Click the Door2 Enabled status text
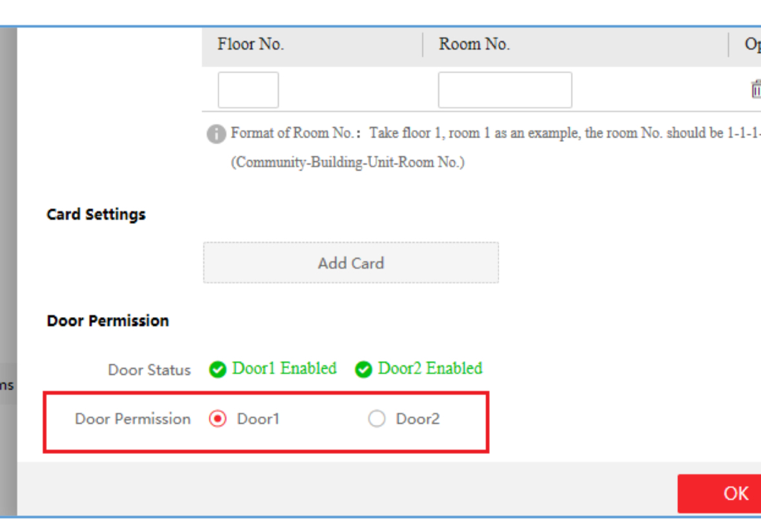761x532 pixels. (x=431, y=369)
